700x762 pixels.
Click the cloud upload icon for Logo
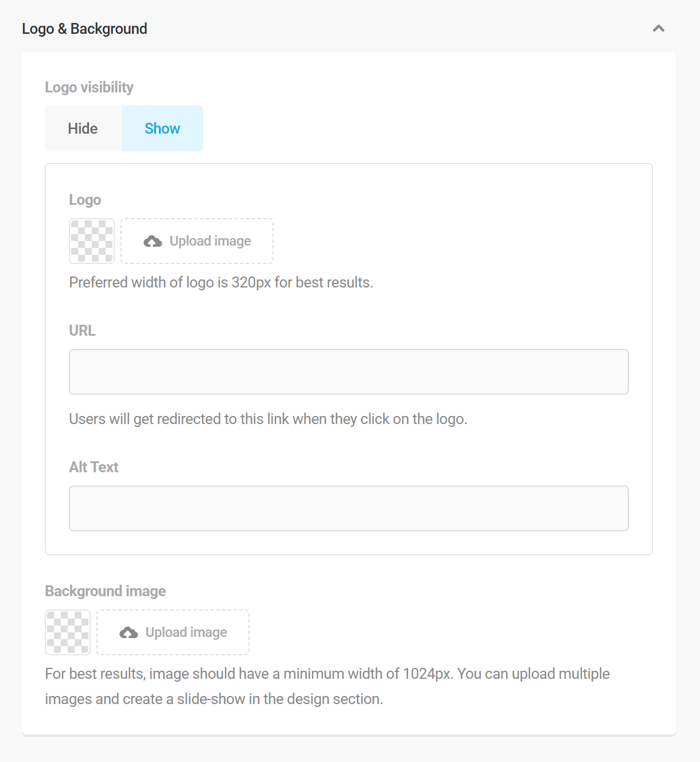153,242
